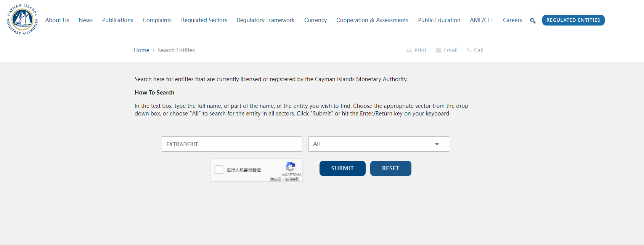This screenshot has height=245, width=644.
Task: Click the REGULATED ENTITIES button
Action: [x=573, y=20]
